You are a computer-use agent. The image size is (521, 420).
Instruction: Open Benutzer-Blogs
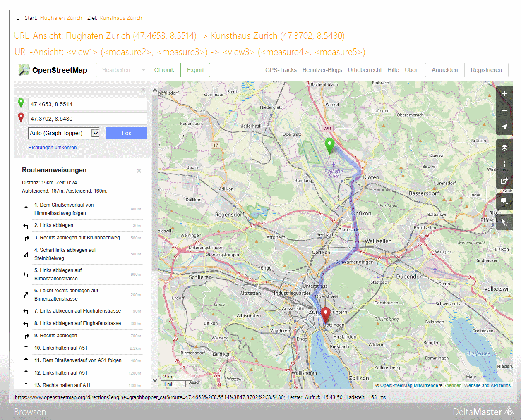[322, 70]
